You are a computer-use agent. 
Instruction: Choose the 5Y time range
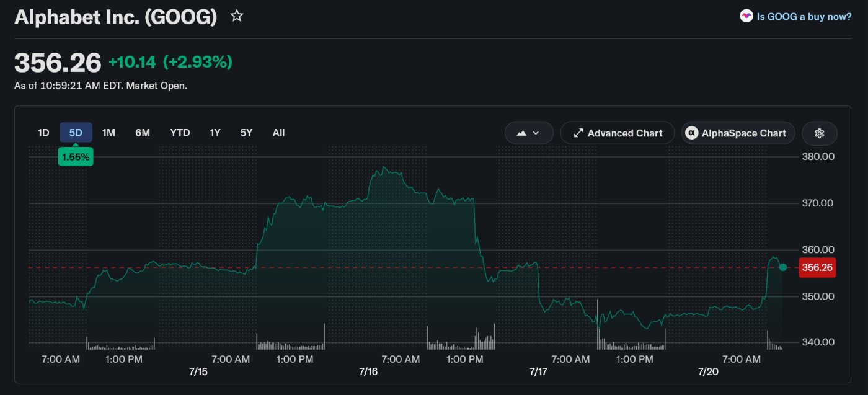(246, 133)
